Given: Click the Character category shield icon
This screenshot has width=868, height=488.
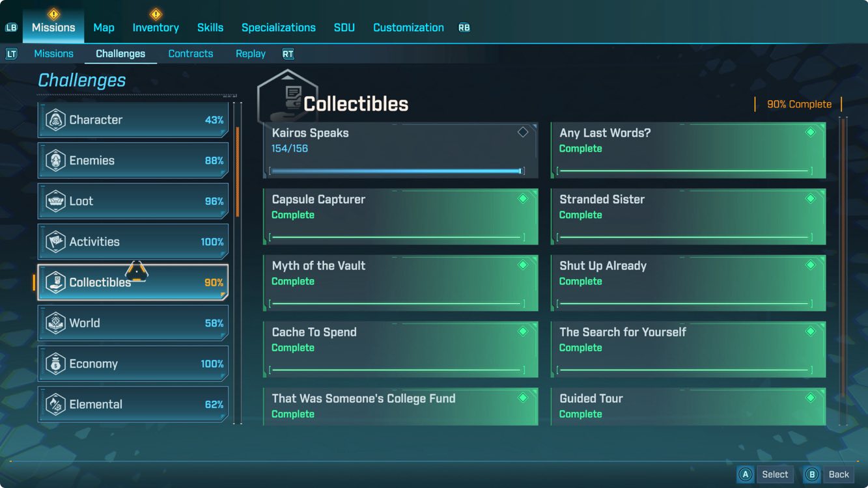Looking at the screenshot, I should click(55, 120).
